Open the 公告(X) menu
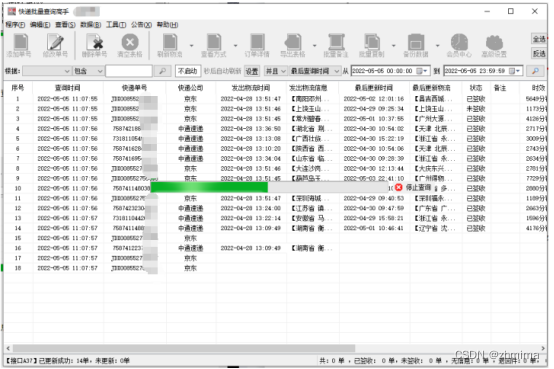Viewport: 554px width, 369px height. tap(142, 25)
